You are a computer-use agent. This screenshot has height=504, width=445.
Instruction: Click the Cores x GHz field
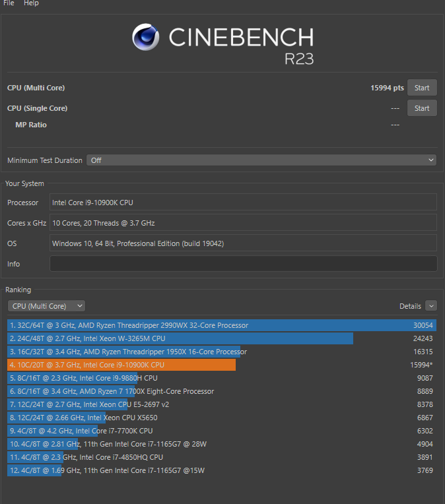243,223
